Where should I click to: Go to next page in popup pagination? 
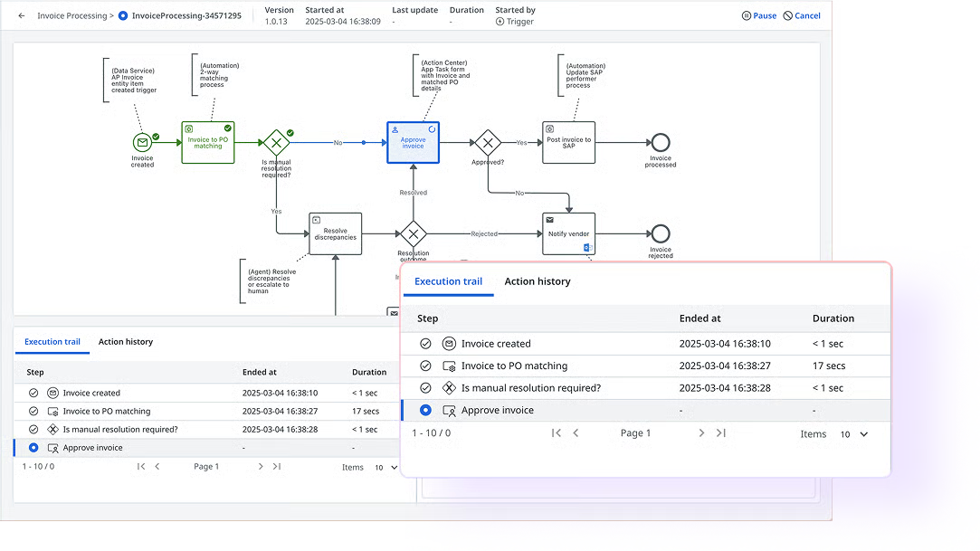[701, 432]
